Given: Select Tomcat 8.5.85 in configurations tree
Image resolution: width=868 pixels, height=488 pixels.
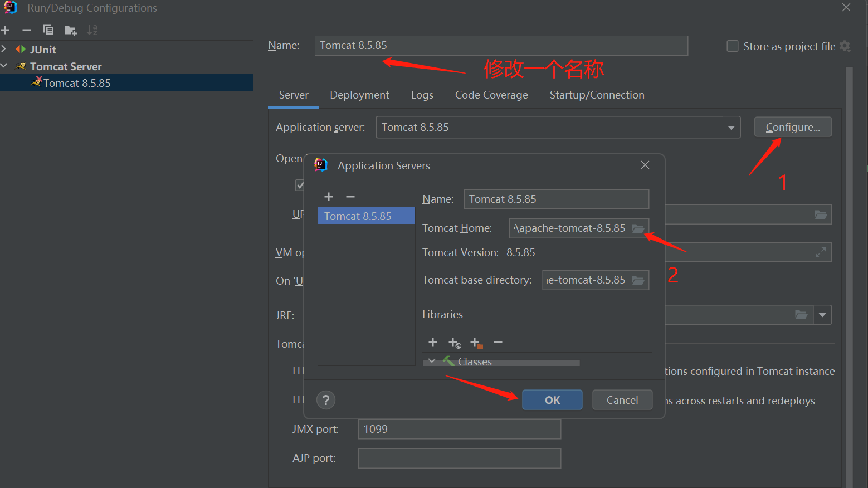Looking at the screenshot, I should point(126,82).
